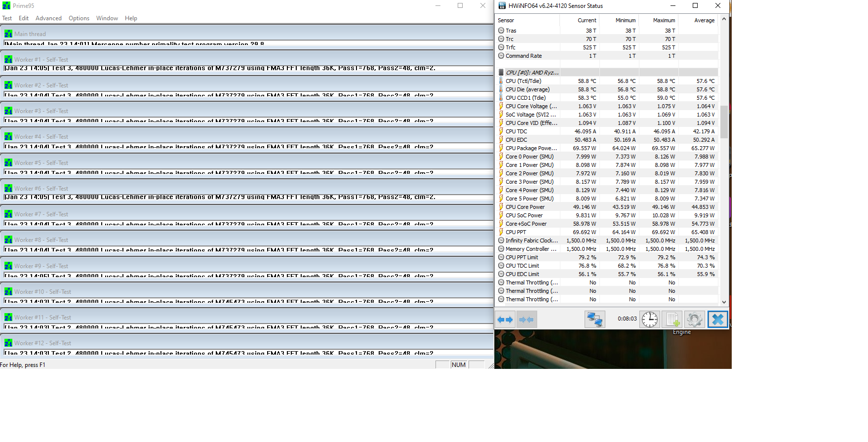Click the thermometer icon beside CPU (Tctl/Tdie)
868x442 pixels.
point(501,81)
